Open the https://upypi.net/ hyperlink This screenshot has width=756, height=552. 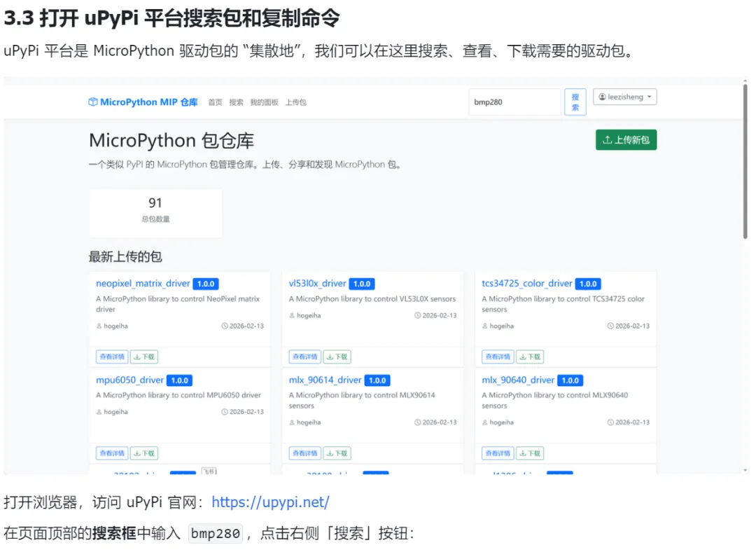point(270,502)
